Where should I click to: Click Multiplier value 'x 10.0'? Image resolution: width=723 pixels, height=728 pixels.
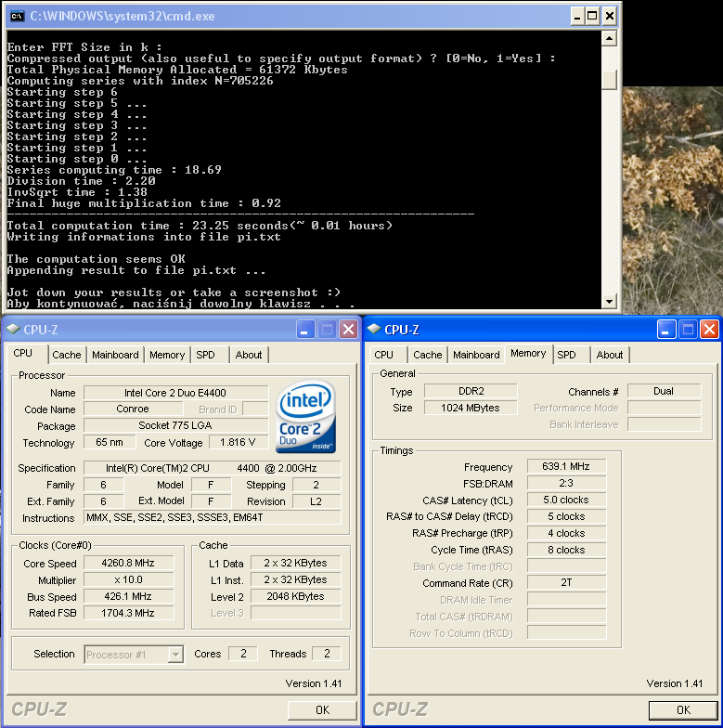point(128,579)
